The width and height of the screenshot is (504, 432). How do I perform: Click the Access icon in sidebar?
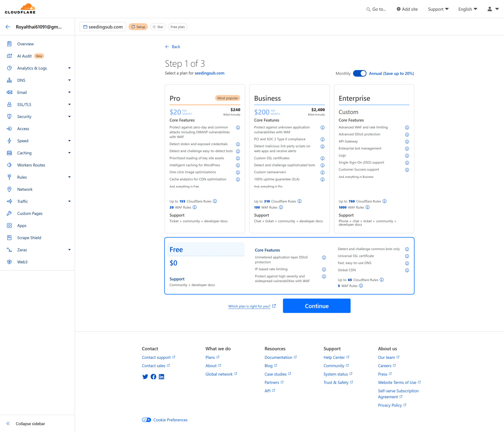click(x=9, y=129)
